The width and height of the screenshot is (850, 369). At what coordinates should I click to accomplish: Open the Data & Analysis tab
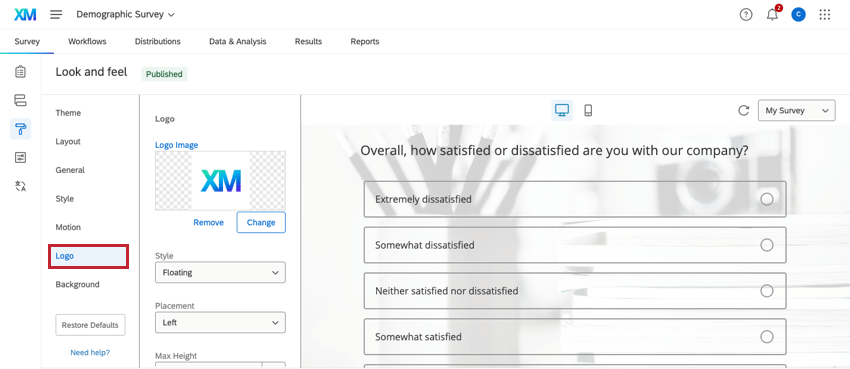(x=237, y=41)
